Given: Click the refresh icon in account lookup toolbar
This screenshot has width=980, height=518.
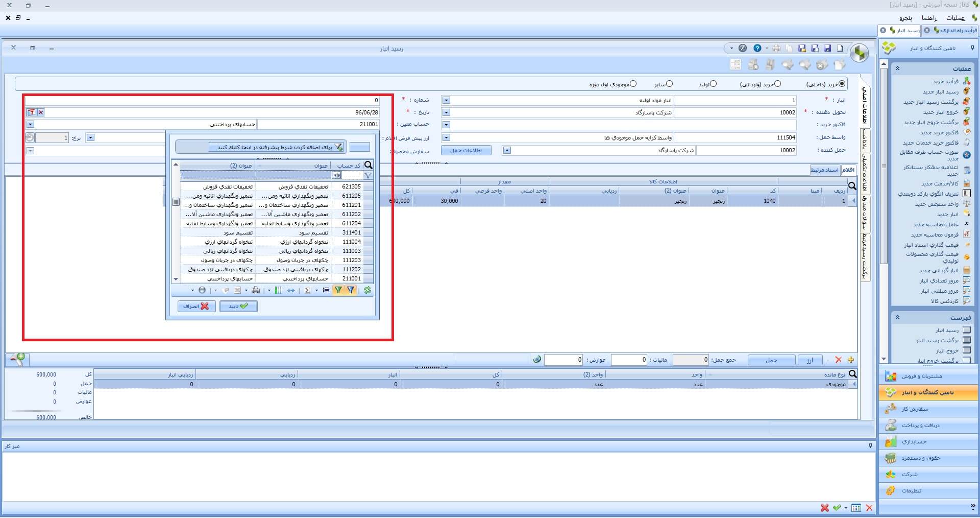Looking at the screenshot, I should 367,290.
